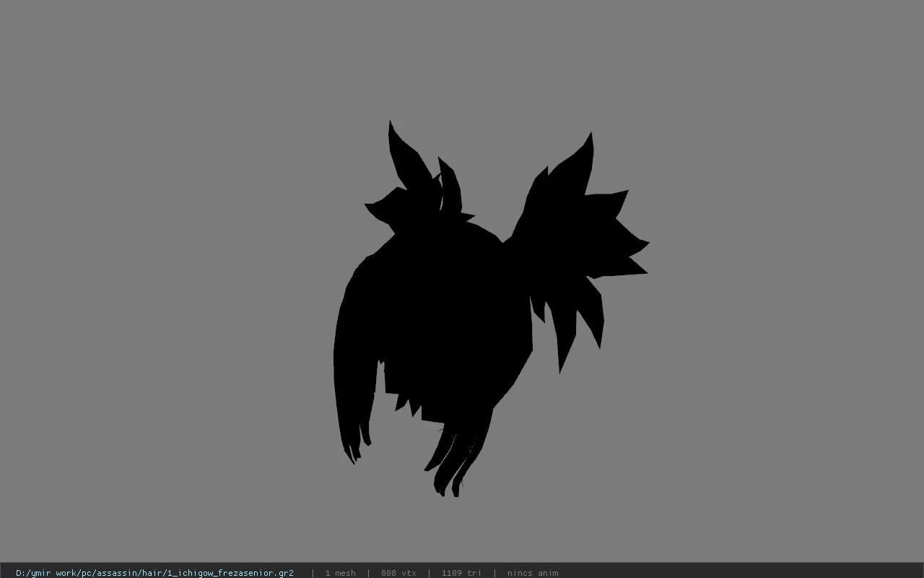Click the 'nincs anim' status text
Image resolution: width=924 pixels, height=578 pixels.
coord(533,573)
